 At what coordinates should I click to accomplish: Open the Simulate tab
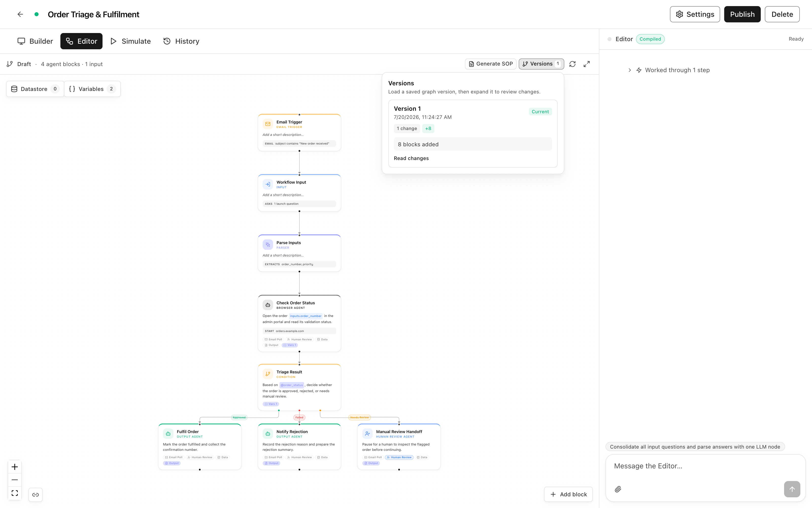130,41
